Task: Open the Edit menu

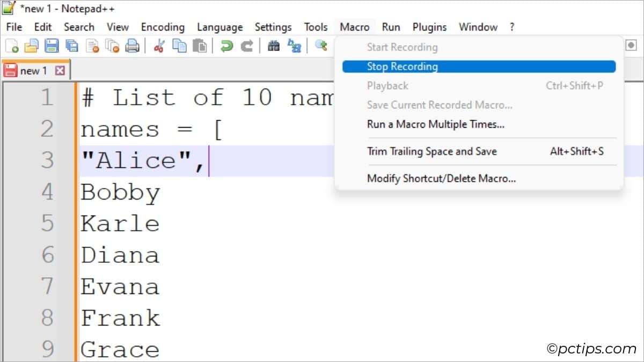Action: click(43, 27)
